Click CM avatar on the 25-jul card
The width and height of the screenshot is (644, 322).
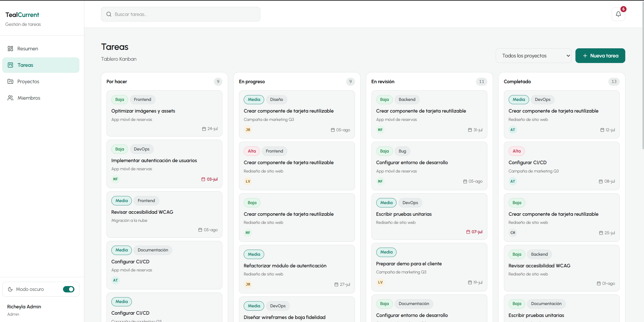pyautogui.click(x=513, y=233)
